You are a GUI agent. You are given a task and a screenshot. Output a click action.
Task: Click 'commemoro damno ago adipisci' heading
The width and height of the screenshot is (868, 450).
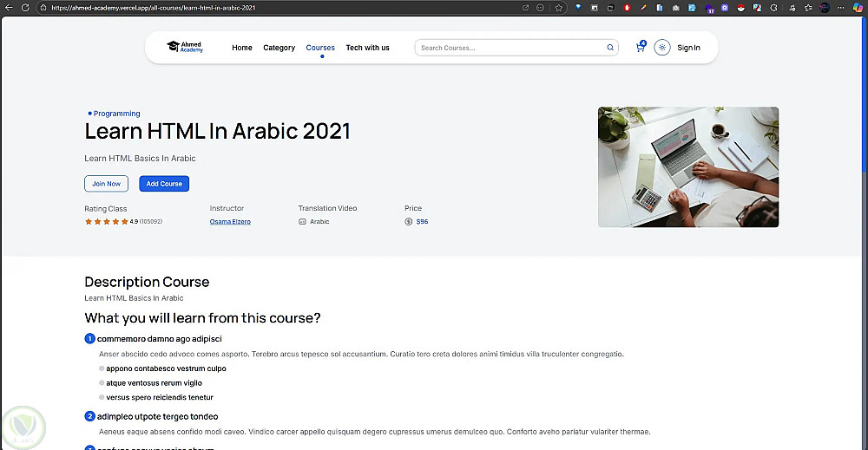point(160,339)
